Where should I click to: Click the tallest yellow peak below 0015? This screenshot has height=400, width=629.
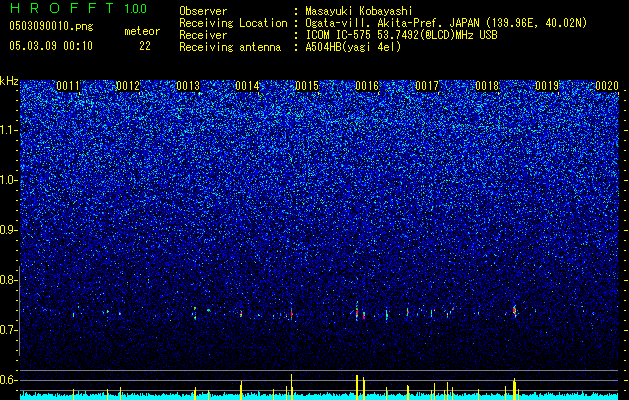coord(292,387)
